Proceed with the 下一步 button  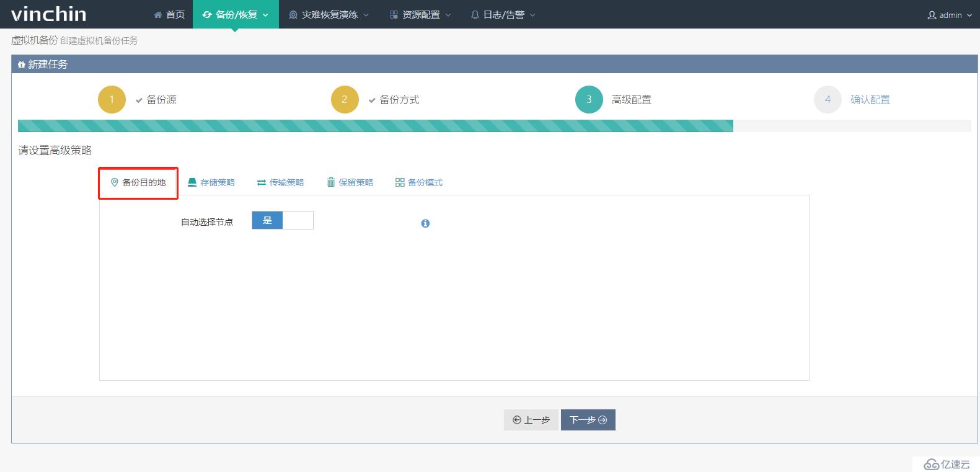point(588,420)
